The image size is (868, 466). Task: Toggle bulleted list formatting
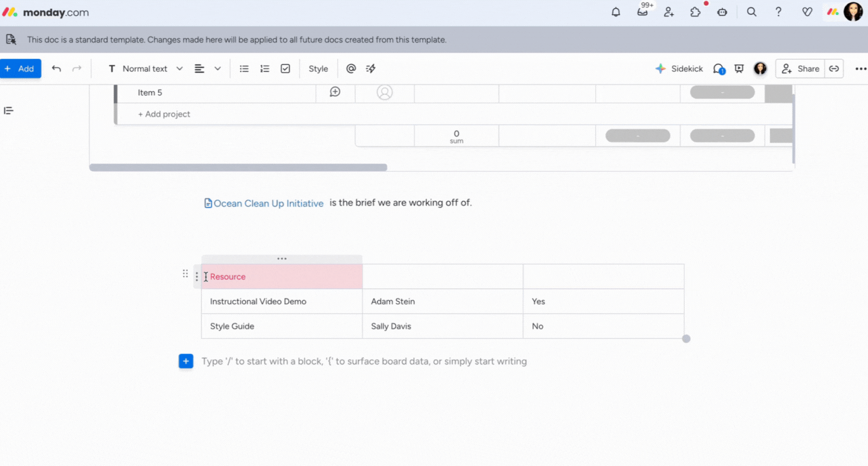244,69
